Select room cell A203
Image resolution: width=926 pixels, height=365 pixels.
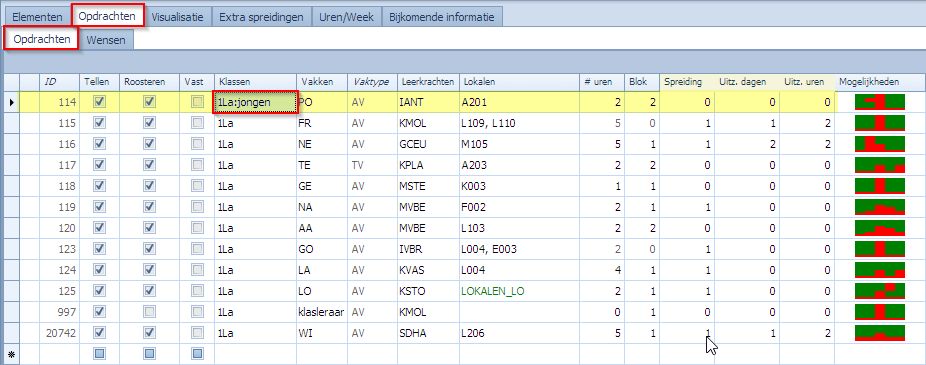point(519,165)
